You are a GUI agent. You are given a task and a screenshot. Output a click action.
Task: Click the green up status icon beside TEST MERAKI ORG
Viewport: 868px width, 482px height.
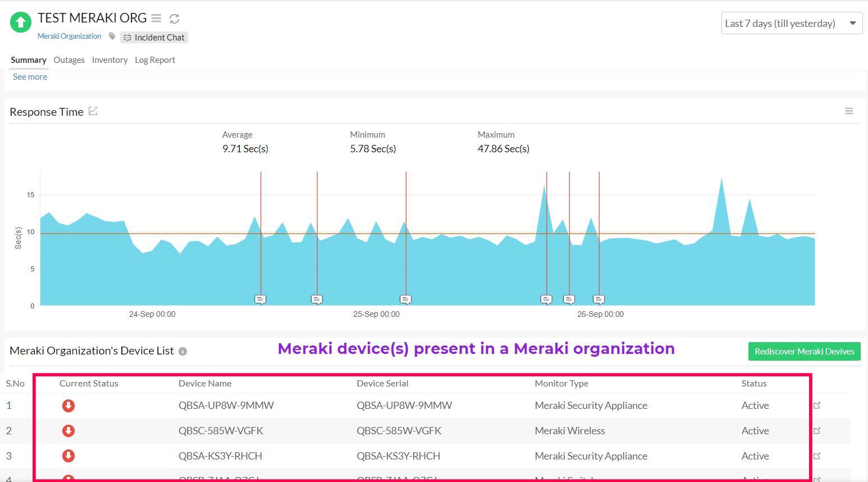(x=21, y=22)
